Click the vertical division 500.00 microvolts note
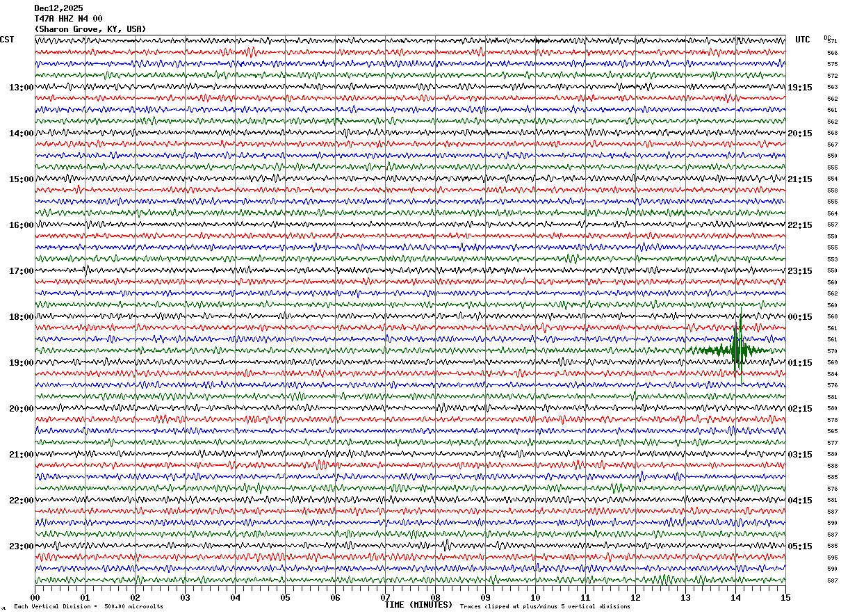 click(x=88, y=606)
